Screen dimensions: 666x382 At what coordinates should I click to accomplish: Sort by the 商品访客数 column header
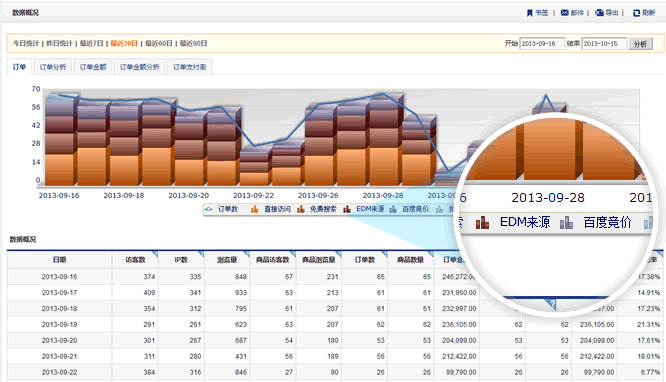273,260
